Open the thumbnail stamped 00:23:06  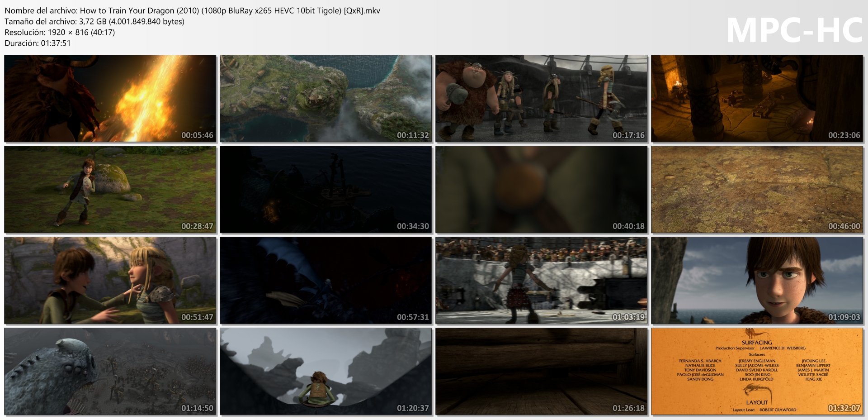pyautogui.click(x=757, y=99)
